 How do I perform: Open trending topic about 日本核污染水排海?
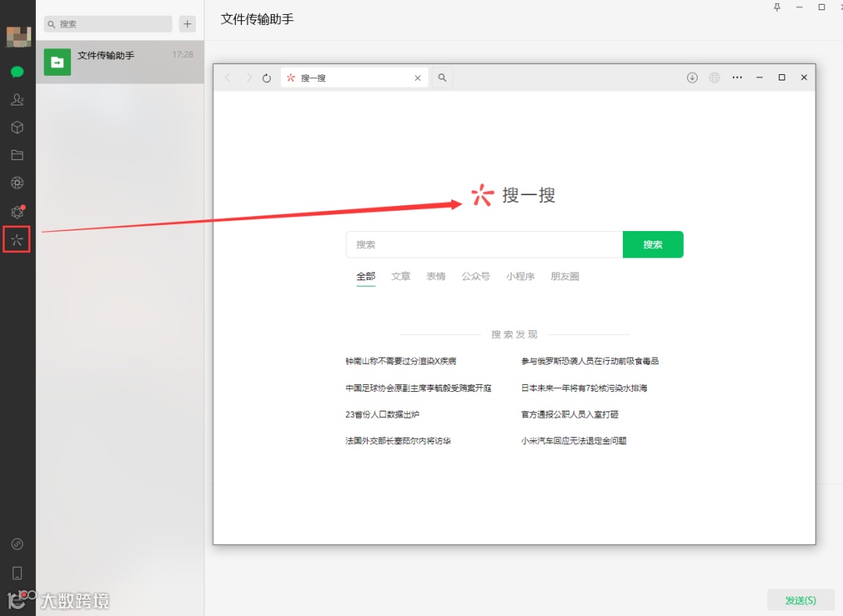[x=584, y=388]
